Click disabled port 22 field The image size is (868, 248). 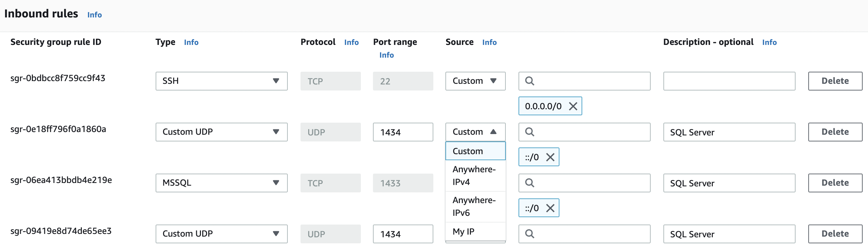(x=403, y=81)
